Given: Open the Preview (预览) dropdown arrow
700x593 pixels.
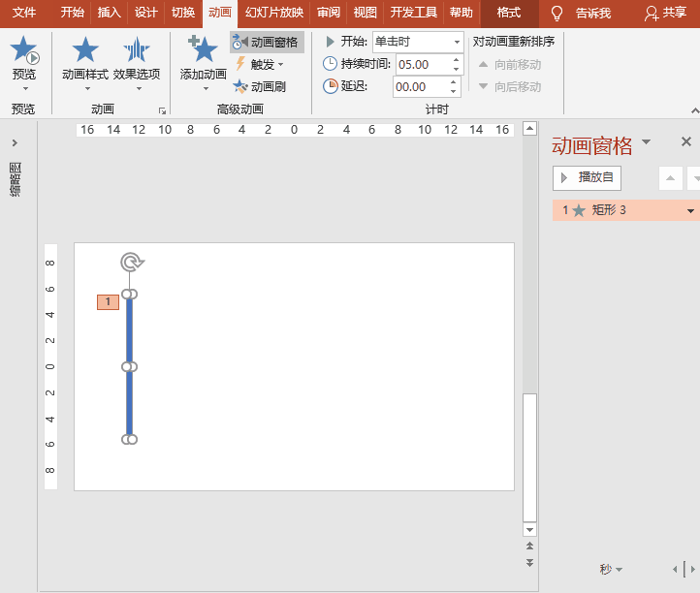Looking at the screenshot, I should pos(25,89).
